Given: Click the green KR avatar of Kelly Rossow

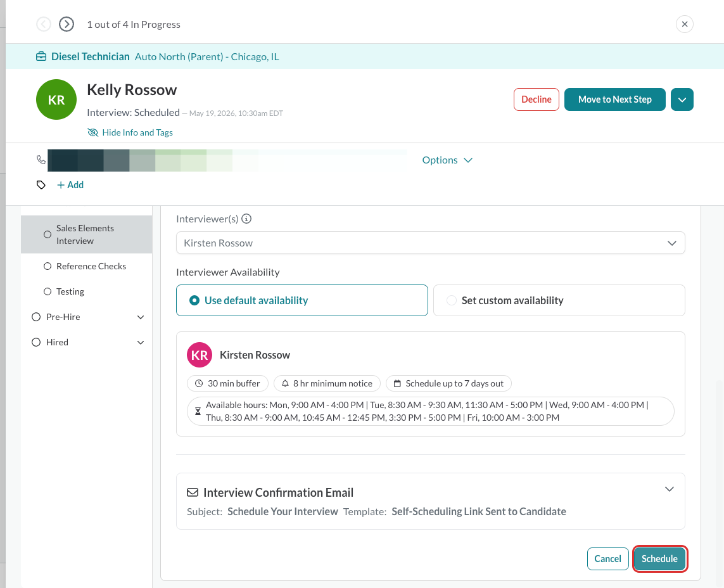Looking at the screenshot, I should click(x=56, y=99).
